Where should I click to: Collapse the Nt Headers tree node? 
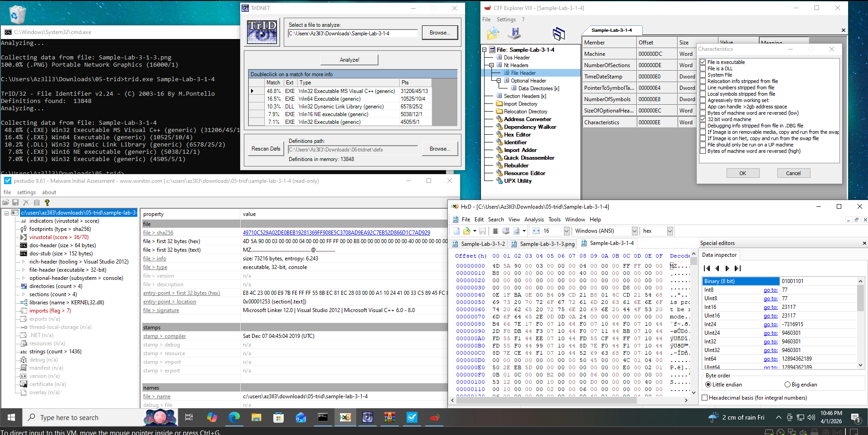click(491, 65)
